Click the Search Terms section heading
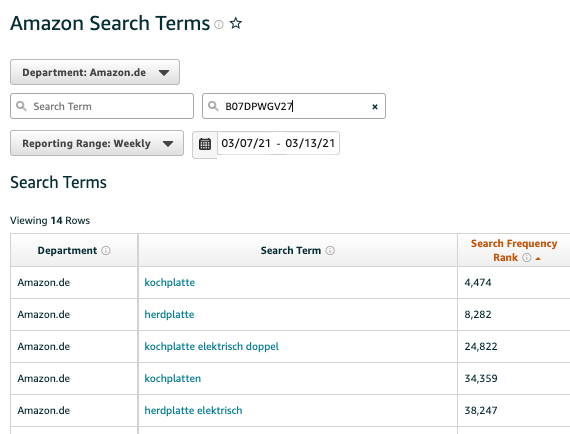 [58, 182]
